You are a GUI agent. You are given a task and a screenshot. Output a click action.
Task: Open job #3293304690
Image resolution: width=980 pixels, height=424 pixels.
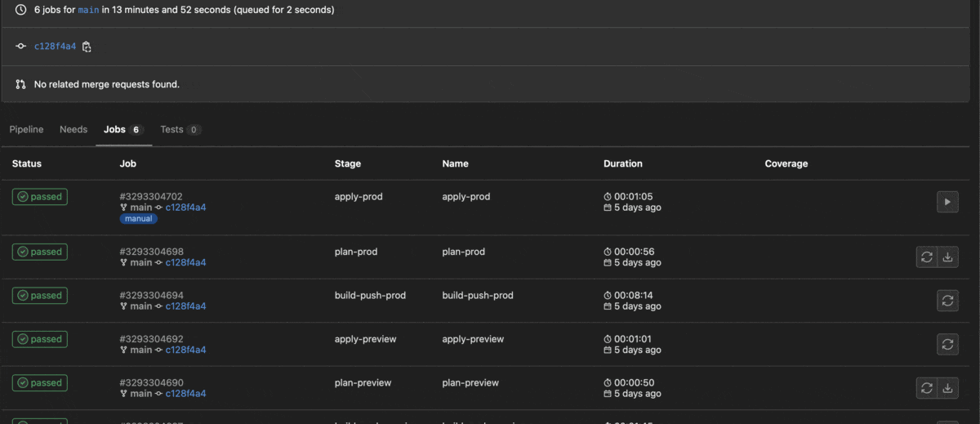coord(151,382)
